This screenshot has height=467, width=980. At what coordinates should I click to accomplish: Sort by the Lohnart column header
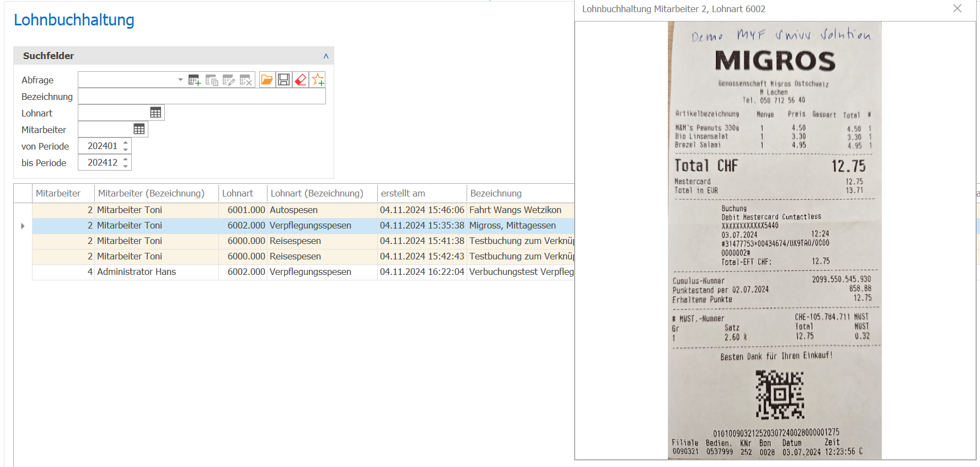243,193
